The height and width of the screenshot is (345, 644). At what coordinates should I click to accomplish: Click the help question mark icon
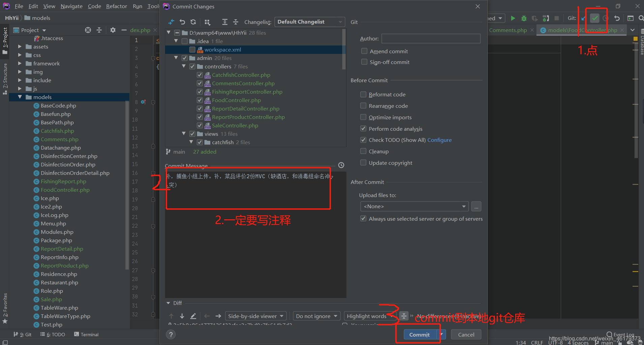(x=171, y=334)
